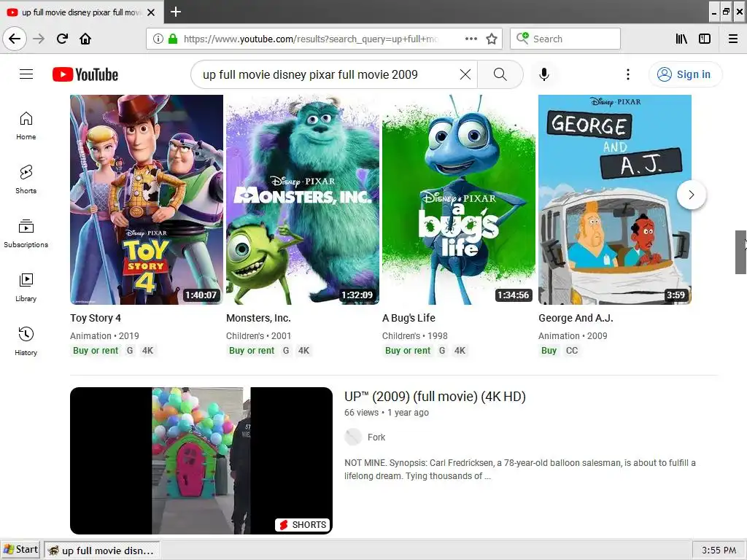This screenshot has width=747, height=560.
Task: Open A Bug's Life title link
Action: tap(409, 318)
